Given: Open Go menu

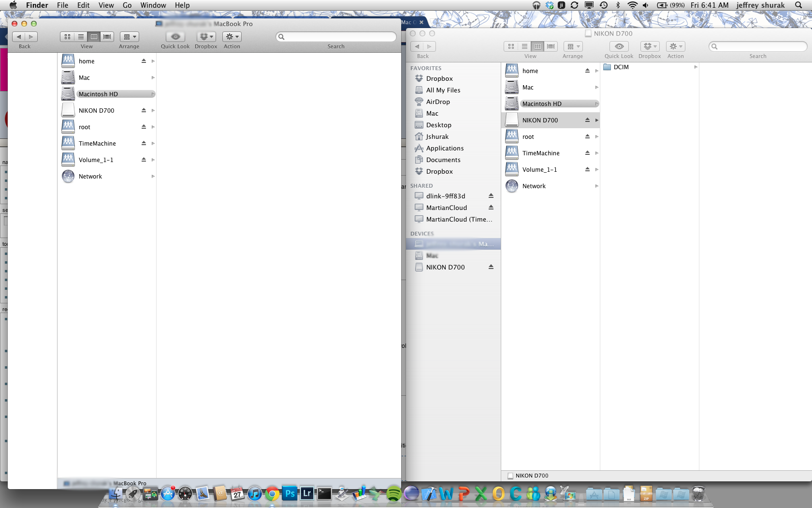Looking at the screenshot, I should pyautogui.click(x=127, y=5).
